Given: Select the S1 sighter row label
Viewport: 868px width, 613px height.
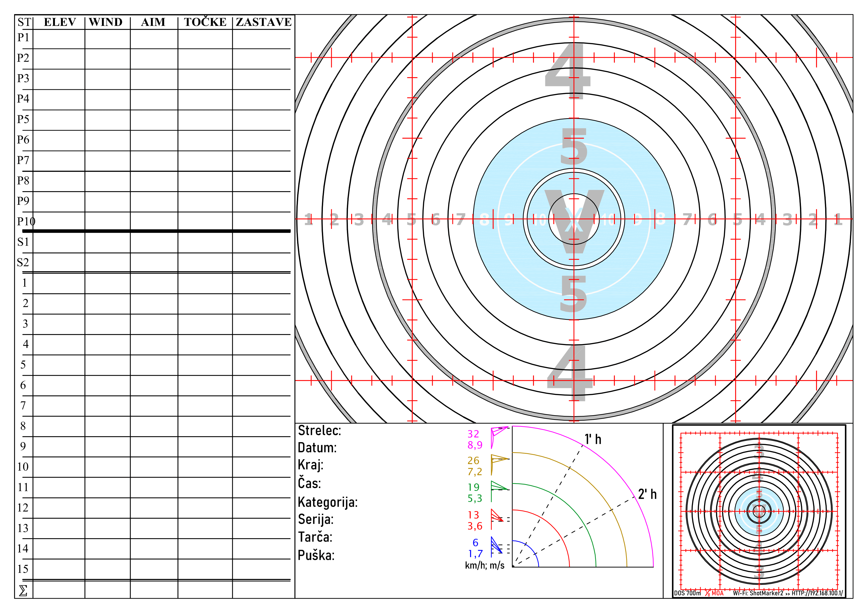Looking at the screenshot, I should coord(23,242).
